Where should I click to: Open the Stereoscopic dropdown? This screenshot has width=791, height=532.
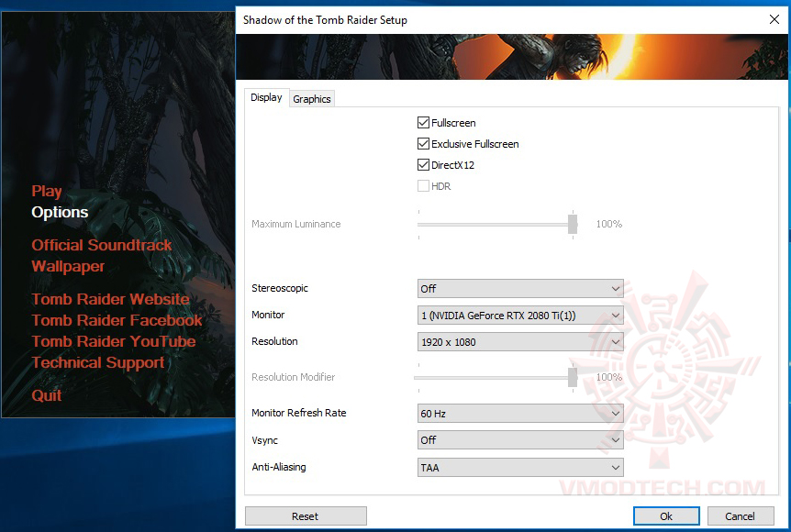pos(520,288)
